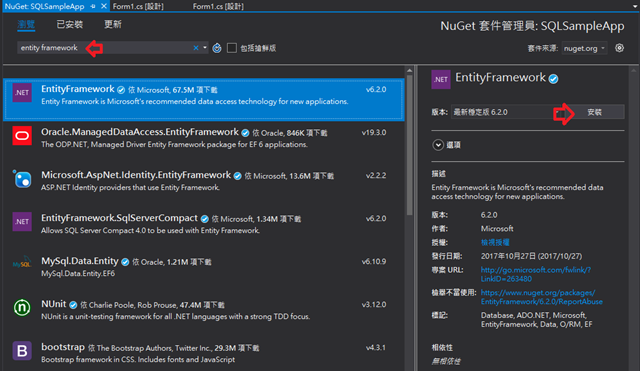
Task: Click the install button for EntityFramework
Action: (595, 112)
